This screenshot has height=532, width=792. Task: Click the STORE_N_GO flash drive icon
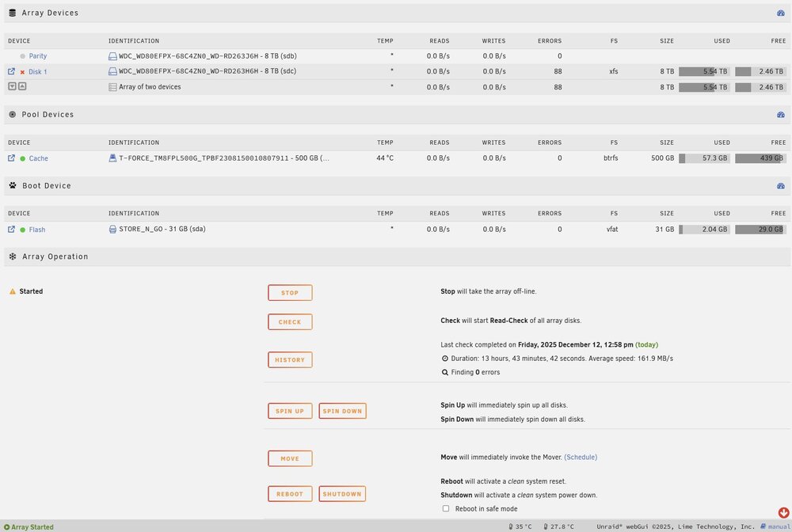[112, 229]
